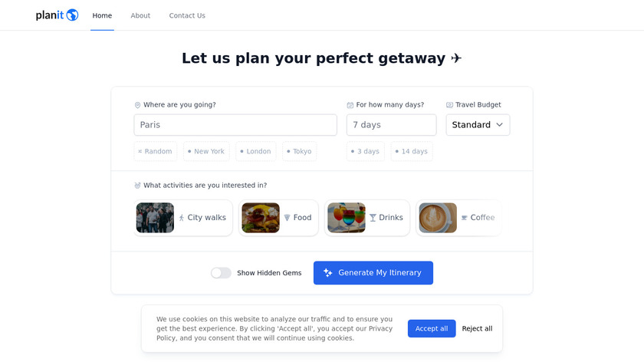This screenshot has width=644, height=362.
Task: Open the About page tab
Action: 140,15
